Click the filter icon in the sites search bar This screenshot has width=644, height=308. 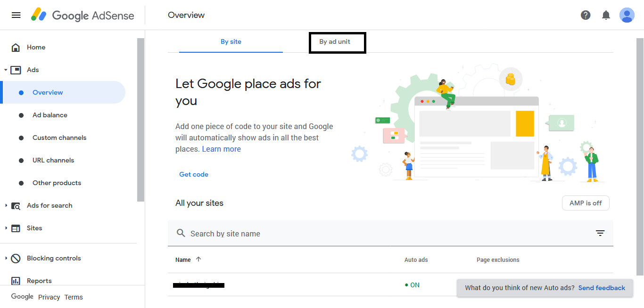point(600,233)
